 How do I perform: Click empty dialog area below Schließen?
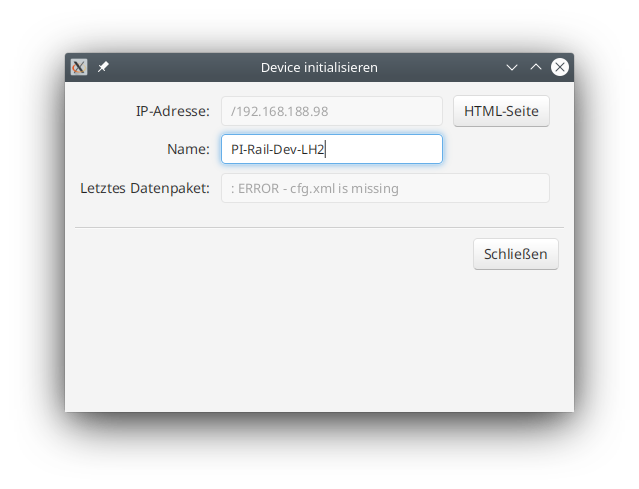point(319,340)
